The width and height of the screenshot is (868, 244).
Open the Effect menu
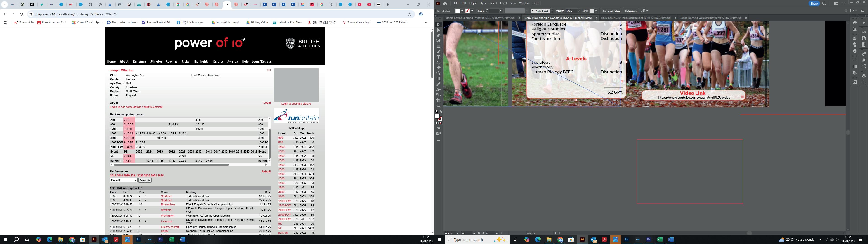[x=503, y=3]
